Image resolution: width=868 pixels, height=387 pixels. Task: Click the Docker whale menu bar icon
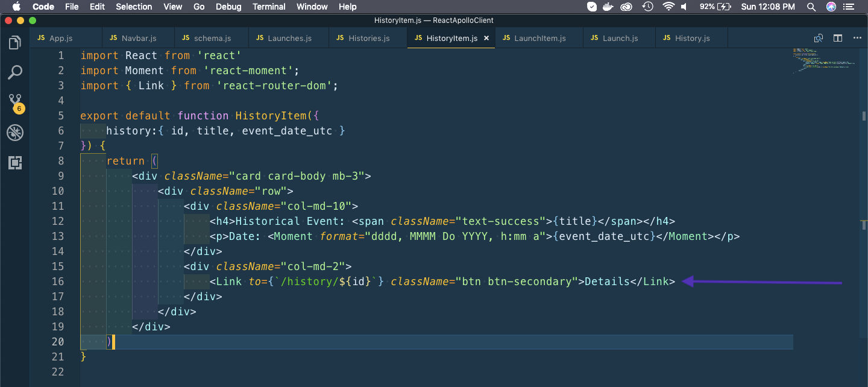(x=609, y=7)
